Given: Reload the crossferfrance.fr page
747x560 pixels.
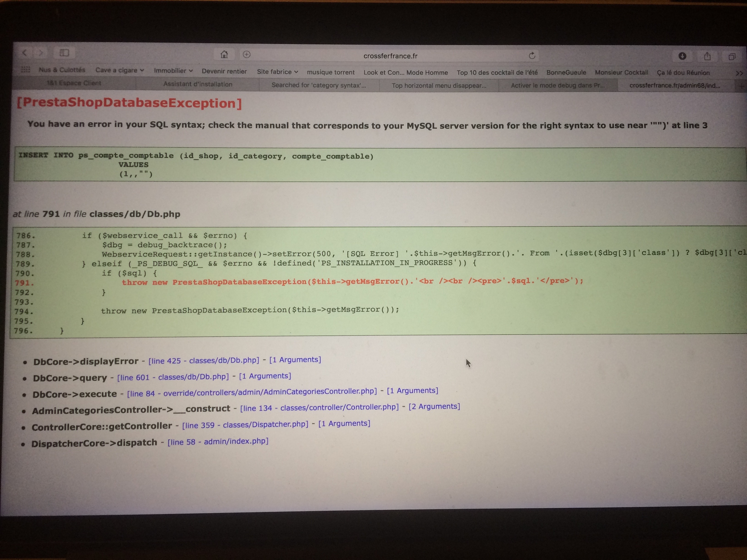Looking at the screenshot, I should click(x=532, y=56).
